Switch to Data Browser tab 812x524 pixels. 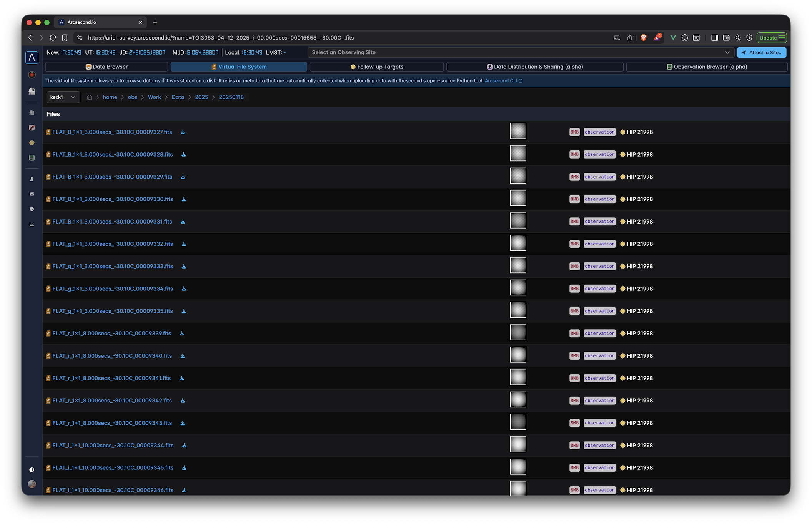coord(106,67)
